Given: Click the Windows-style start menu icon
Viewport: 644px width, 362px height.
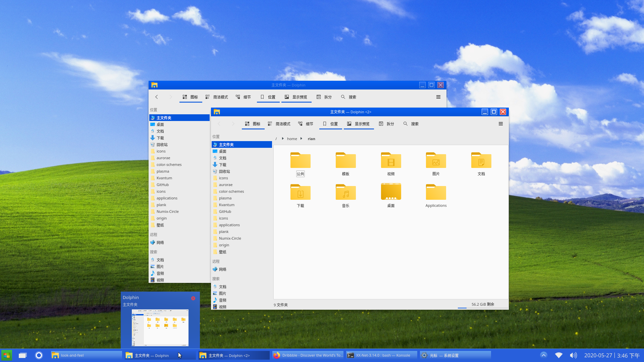Looking at the screenshot, I should [7, 355].
